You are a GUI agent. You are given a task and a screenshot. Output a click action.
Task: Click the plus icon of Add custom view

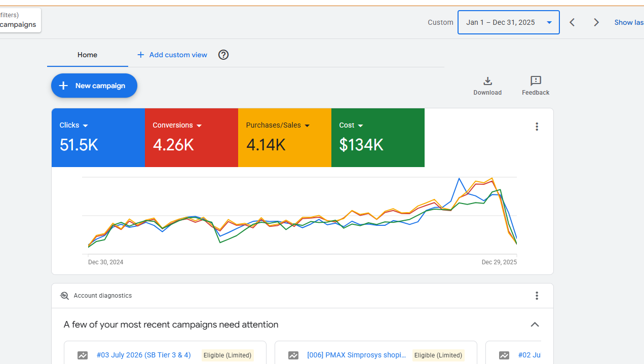click(x=141, y=55)
